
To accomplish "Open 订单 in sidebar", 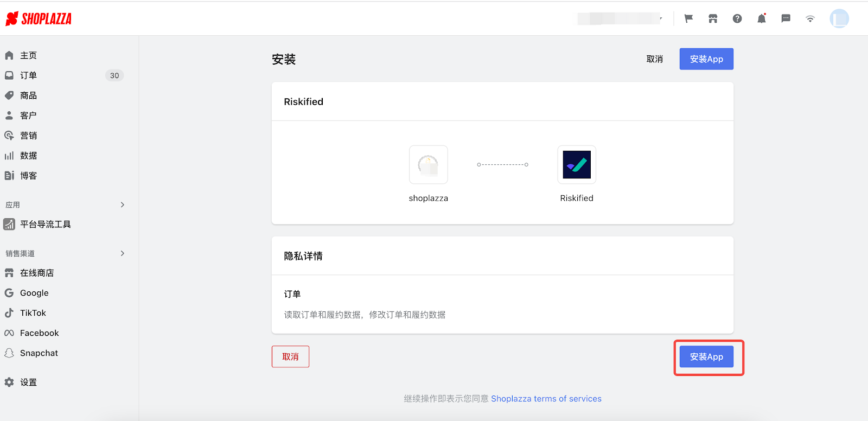I will (29, 75).
